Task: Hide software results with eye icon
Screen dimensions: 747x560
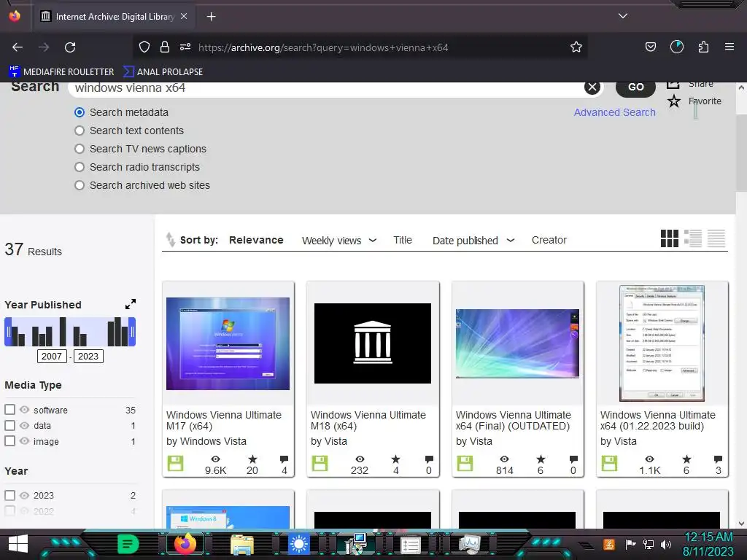Action: (24, 410)
